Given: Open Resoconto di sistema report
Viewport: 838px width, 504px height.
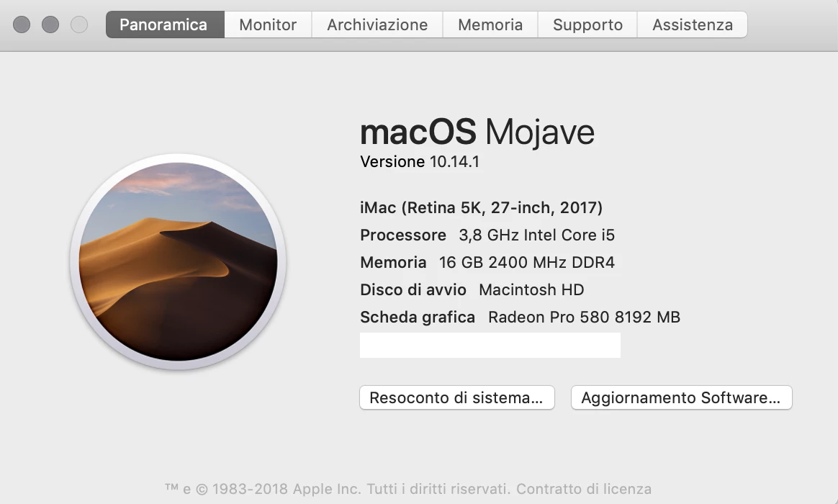Looking at the screenshot, I should coord(457,397).
